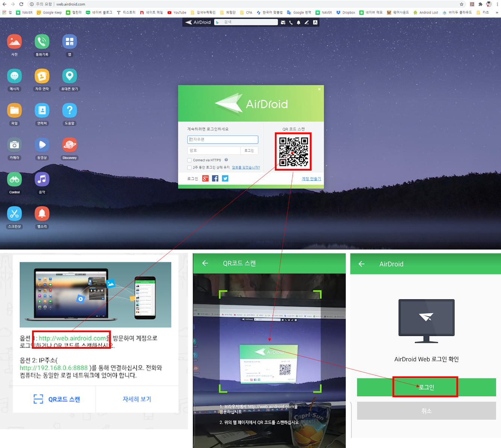This screenshot has height=448, width=501.
Task: Open the 연락처 contacts icon
Action: (x=42, y=110)
